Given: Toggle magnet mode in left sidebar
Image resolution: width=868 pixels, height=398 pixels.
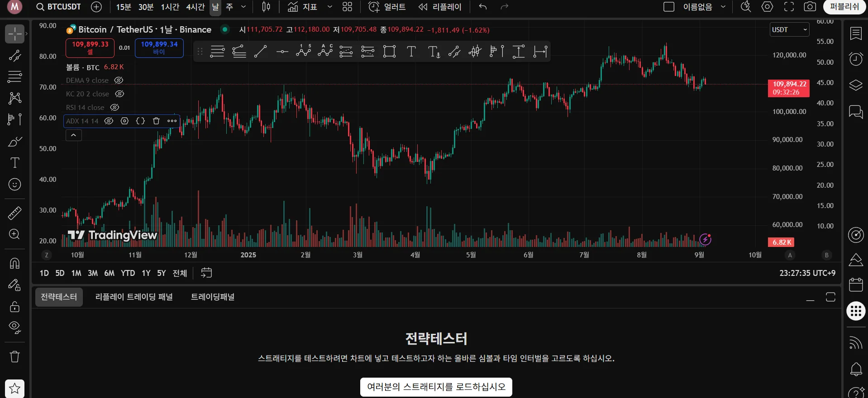Looking at the screenshot, I should click(x=14, y=263).
